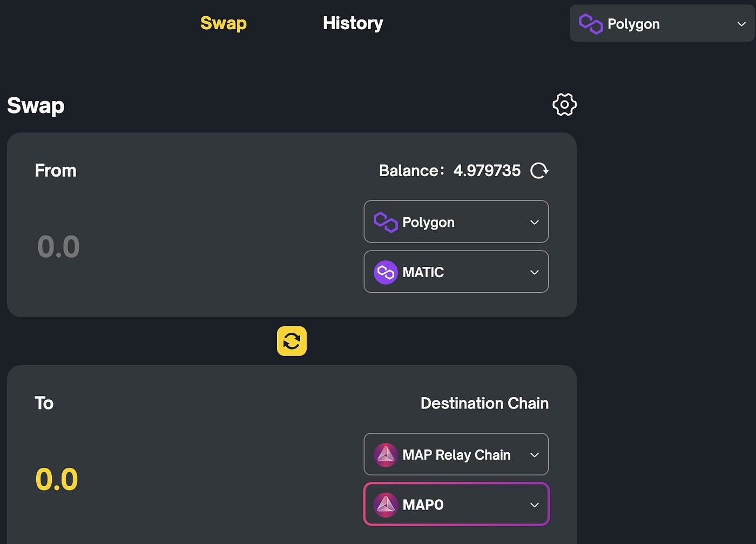Click the To amount 0.0 field

57,479
